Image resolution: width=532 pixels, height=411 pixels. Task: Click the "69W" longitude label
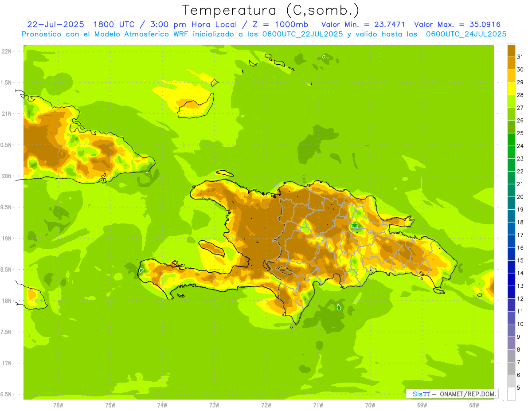(422, 405)
